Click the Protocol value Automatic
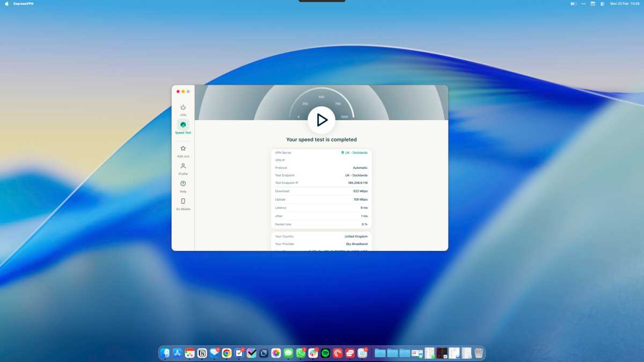Screen dimensions: 644x362 point(360,168)
